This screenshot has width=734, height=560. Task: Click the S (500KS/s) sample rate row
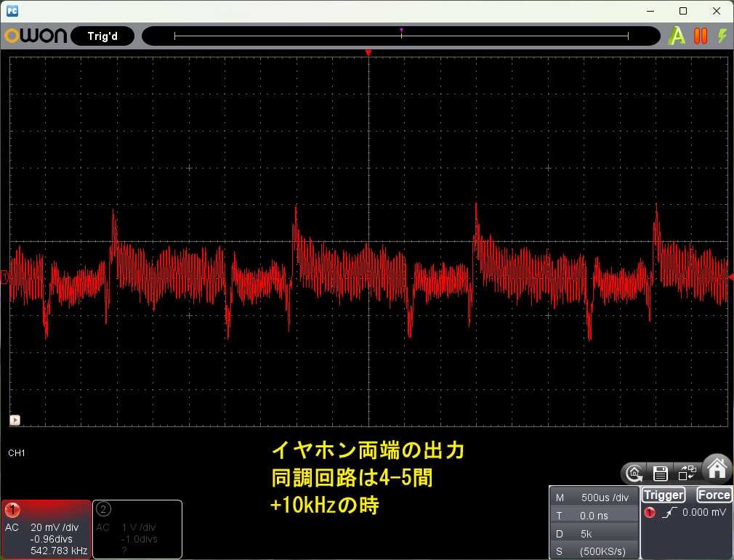[x=594, y=551]
